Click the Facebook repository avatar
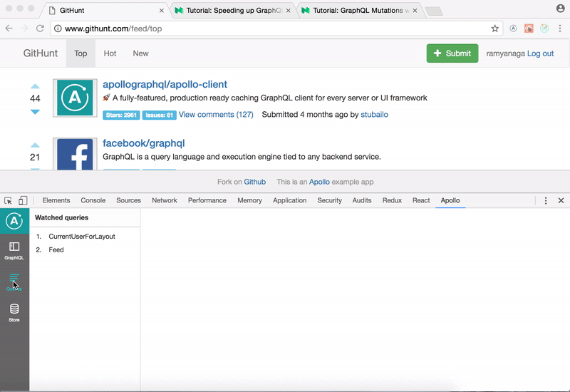The width and height of the screenshot is (570, 392). pos(75,154)
